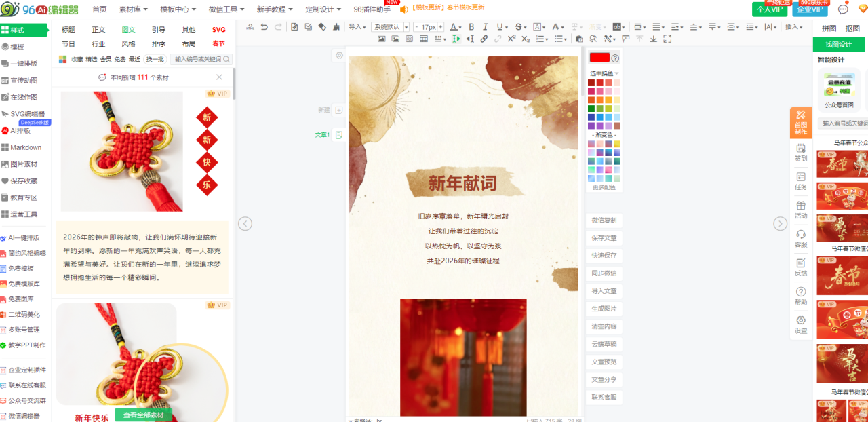The height and width of the screenshot is (422, 868).
Task: Open the 模板中心 menu
Action: coord(178,9)
